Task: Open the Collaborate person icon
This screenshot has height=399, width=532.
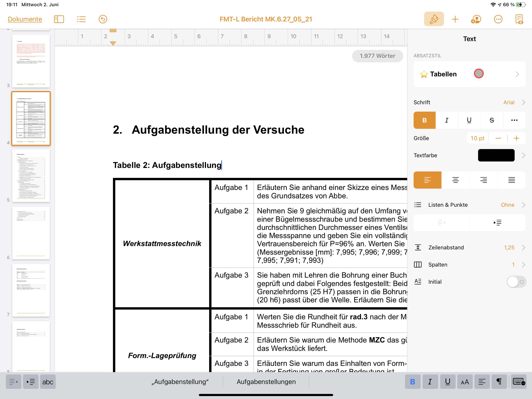Action: click(476, 19)
